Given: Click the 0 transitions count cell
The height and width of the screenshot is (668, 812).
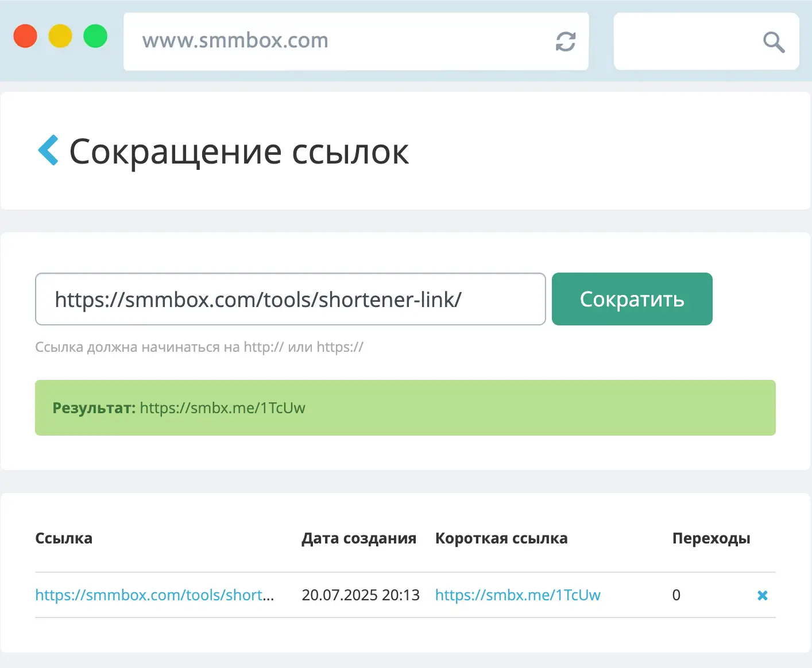Looking at the screenshot, I should click(x=676, y=595).
